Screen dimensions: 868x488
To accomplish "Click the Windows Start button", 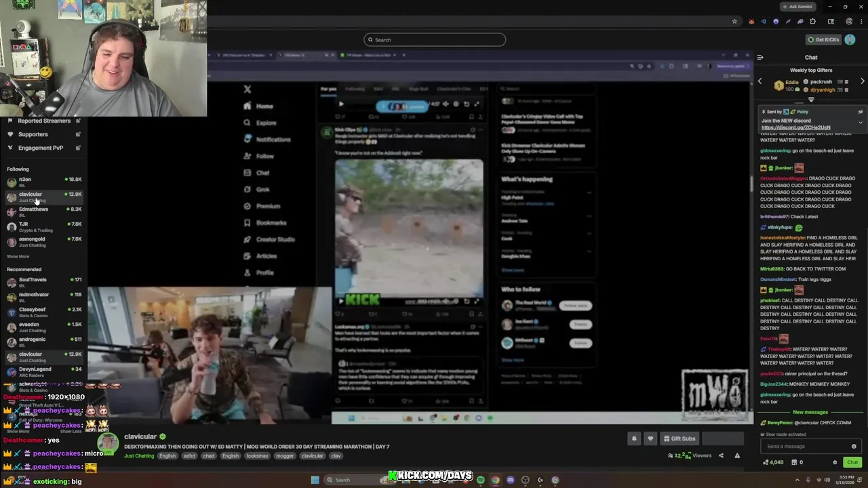I will coord(315,480).
